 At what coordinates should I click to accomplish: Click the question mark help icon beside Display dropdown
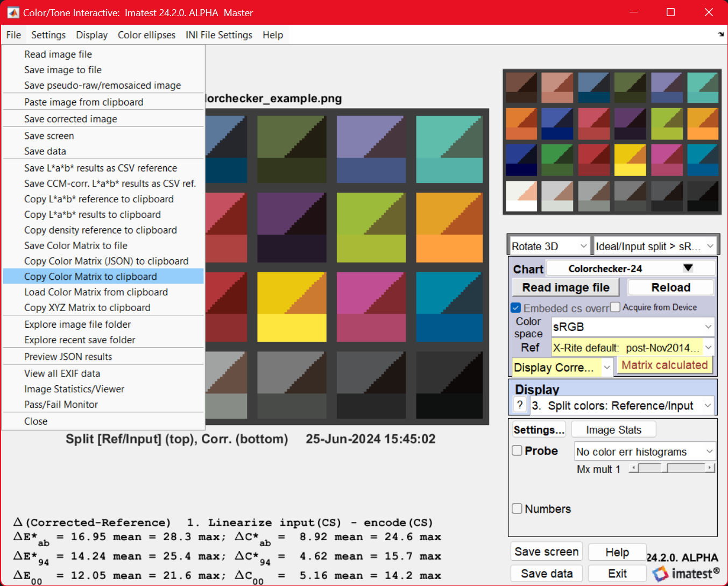point(520,405)
